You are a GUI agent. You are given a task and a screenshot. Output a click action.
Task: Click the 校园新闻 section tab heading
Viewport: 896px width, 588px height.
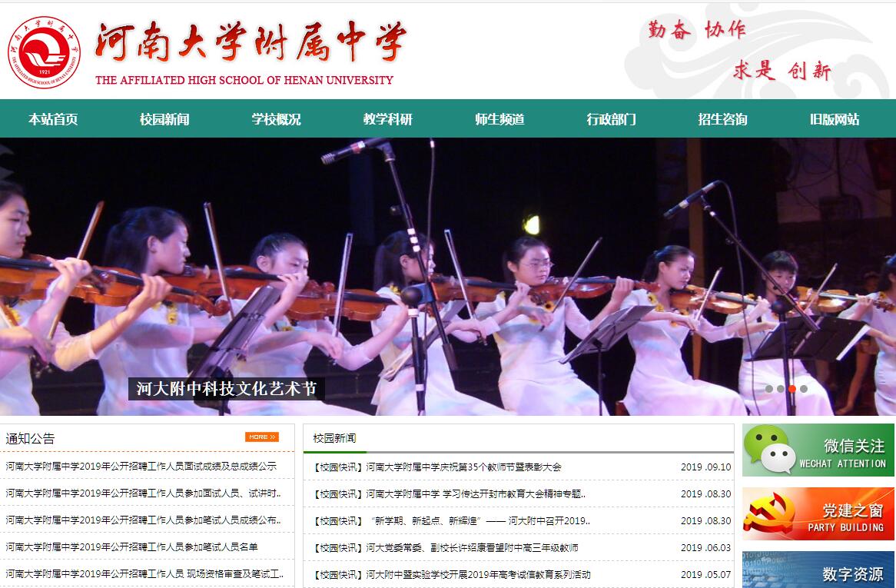334,438
